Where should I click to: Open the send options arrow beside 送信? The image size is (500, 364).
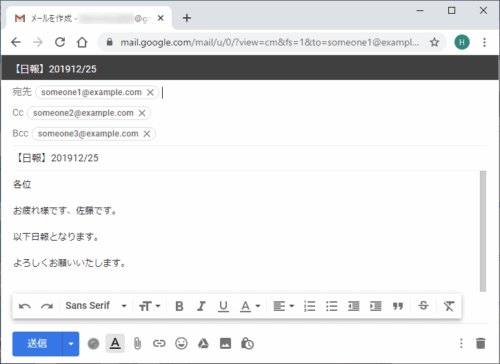pos(71,344)
